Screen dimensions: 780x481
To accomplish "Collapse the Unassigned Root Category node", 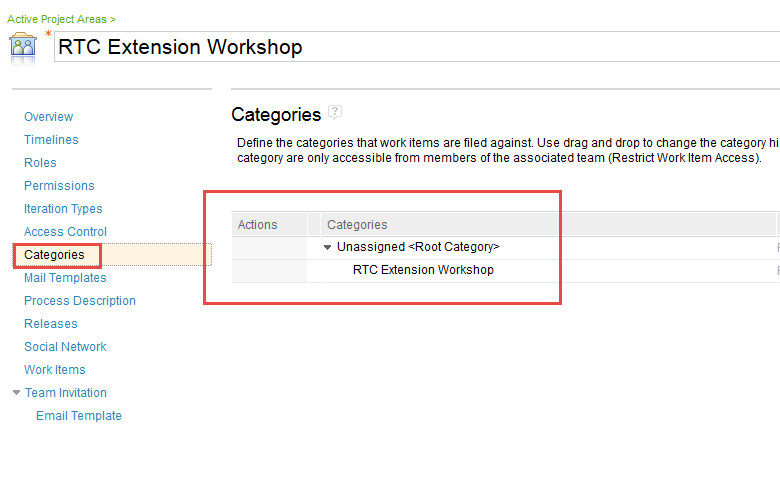I will (x=327, y=247).
